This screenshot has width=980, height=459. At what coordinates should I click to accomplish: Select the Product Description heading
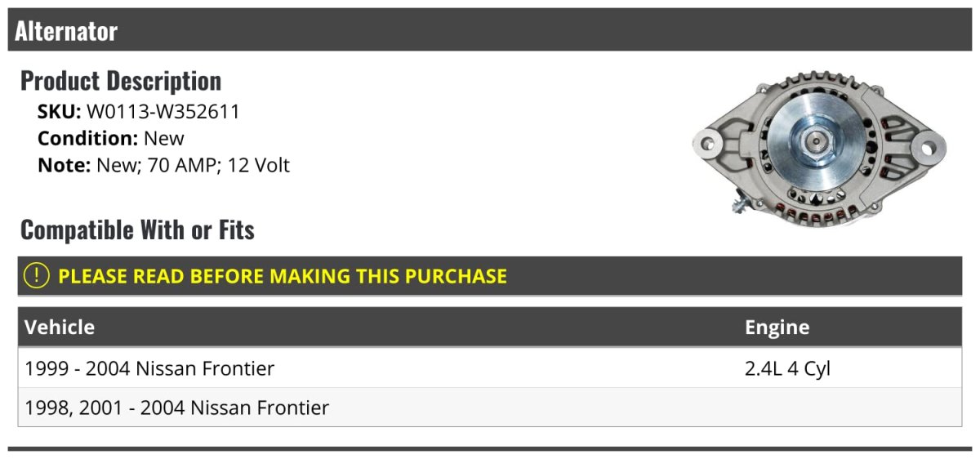tap(121, 81)
